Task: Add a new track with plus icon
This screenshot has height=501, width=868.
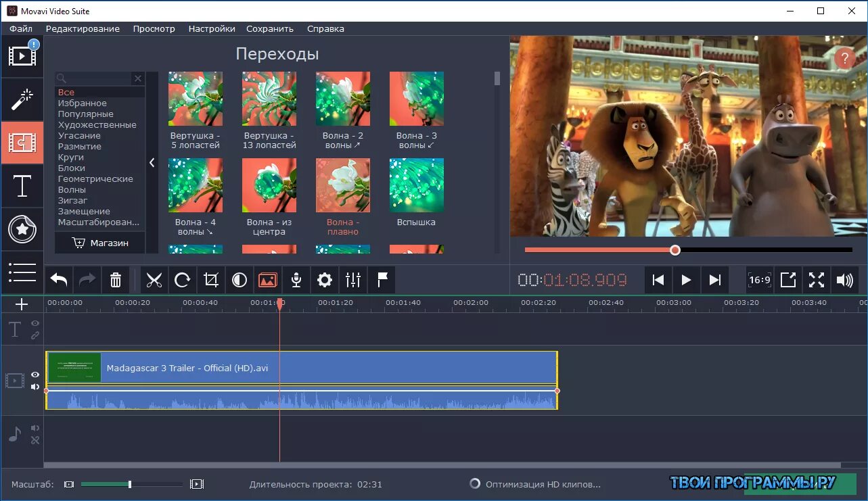Action: tap(22, 304)
